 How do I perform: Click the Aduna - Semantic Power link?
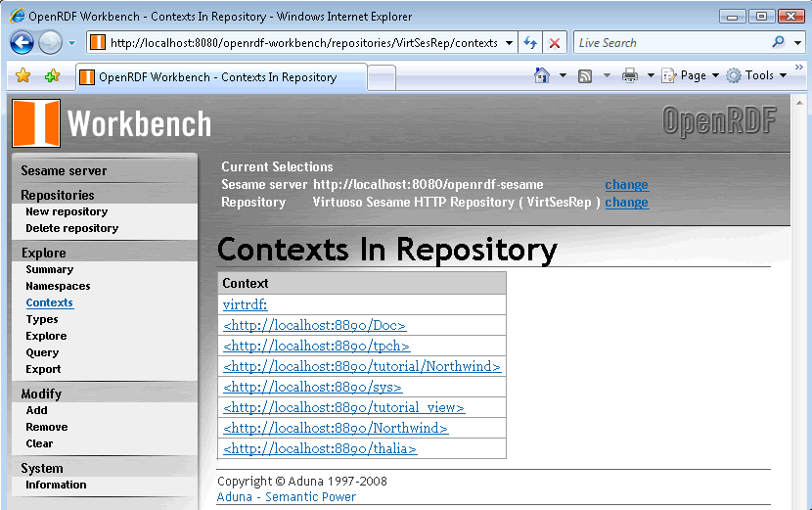point(286,496)
